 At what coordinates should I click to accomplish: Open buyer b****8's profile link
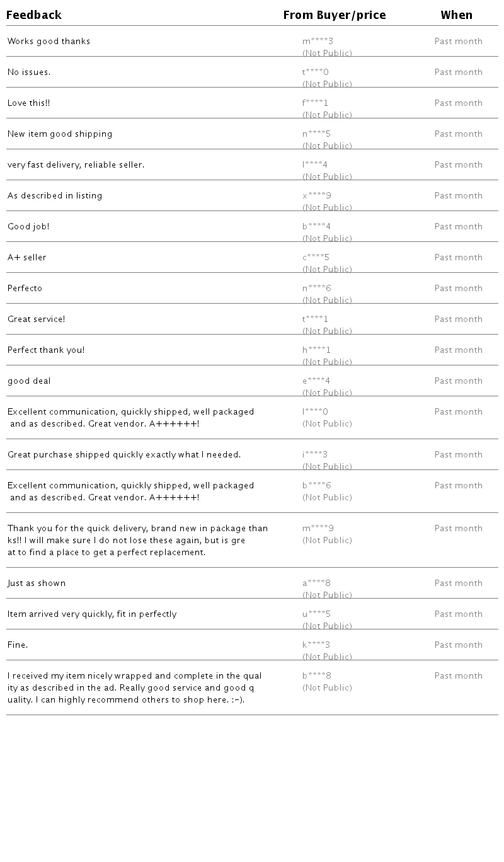(316, 676)
